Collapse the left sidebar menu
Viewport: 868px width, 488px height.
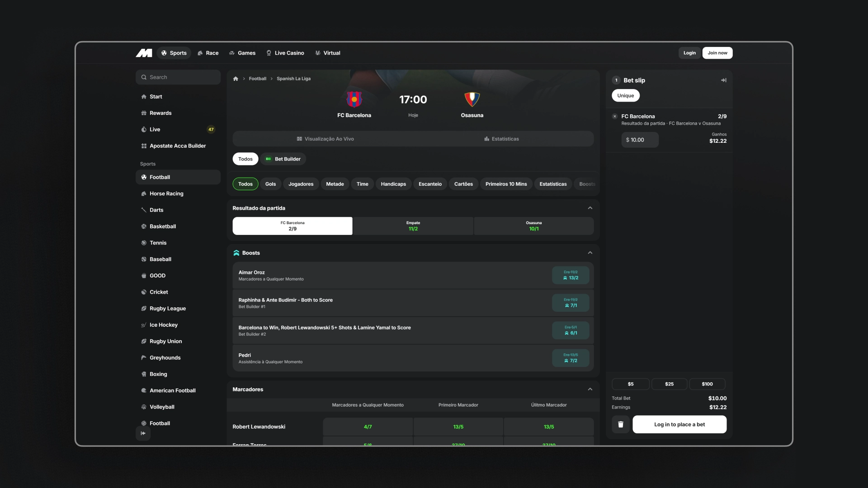(x=143, y=433)
